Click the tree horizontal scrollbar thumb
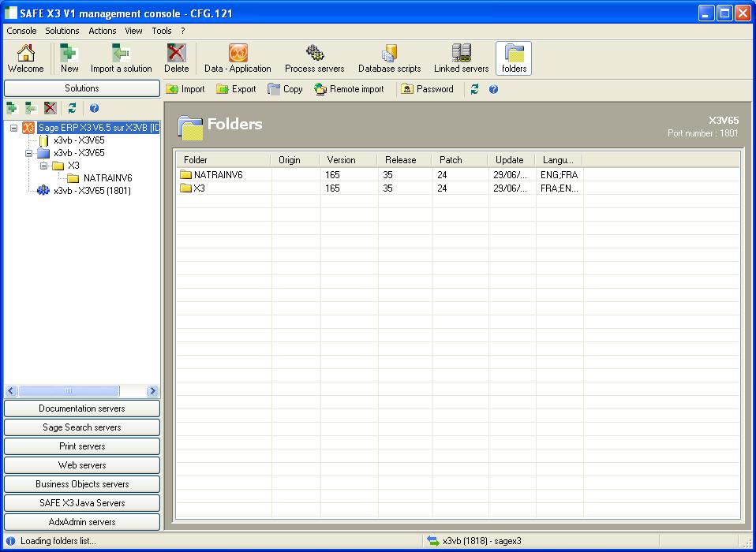 click(x=69, y=390)
